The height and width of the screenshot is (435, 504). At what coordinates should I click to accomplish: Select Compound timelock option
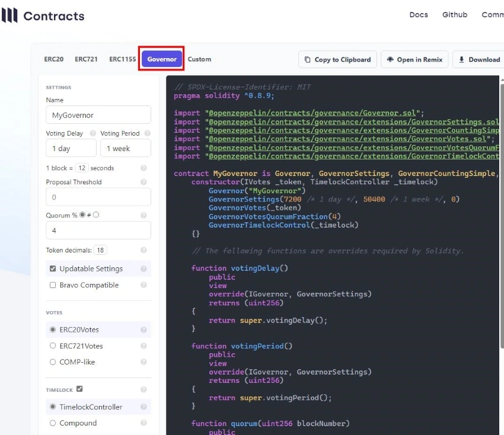coord(53,423)
